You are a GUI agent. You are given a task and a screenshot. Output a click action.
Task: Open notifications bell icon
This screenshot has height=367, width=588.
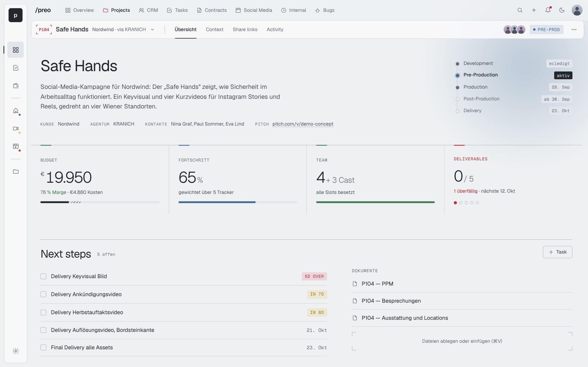click(x=548, y=10)
